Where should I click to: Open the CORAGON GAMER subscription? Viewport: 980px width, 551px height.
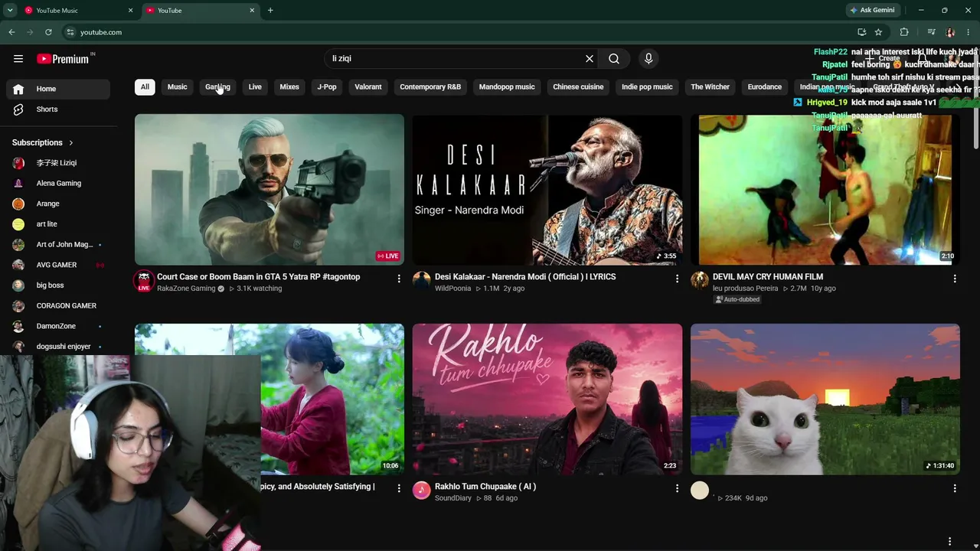pyautogui.click(x=58, y=306)
